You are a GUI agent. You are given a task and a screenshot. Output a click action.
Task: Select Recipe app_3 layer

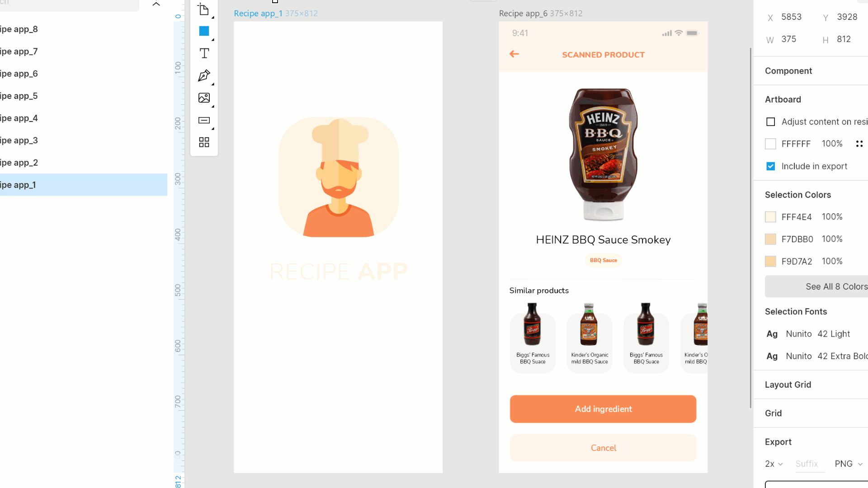[x=84, y=141]
